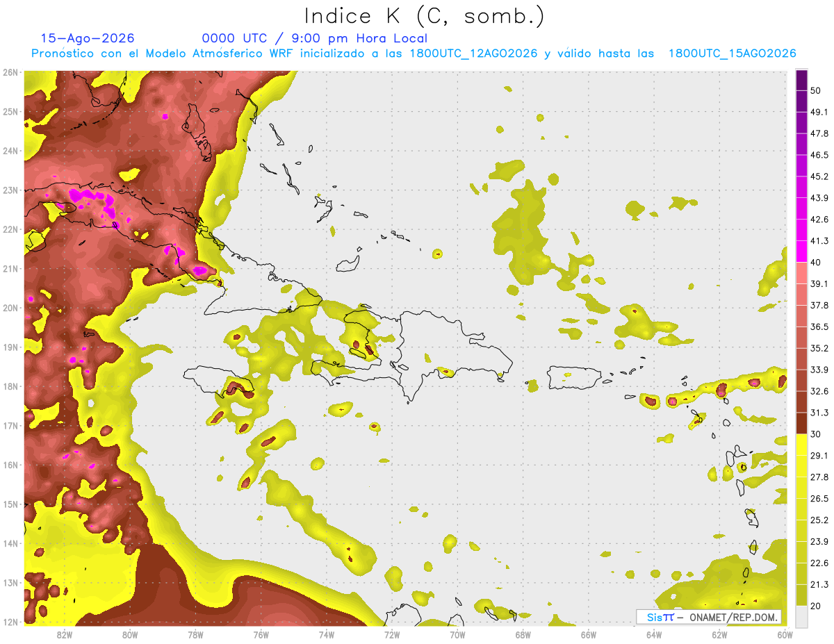
Task: Pick the bright yellow swatch between 29.1 and 30
Action: point(801,445)
